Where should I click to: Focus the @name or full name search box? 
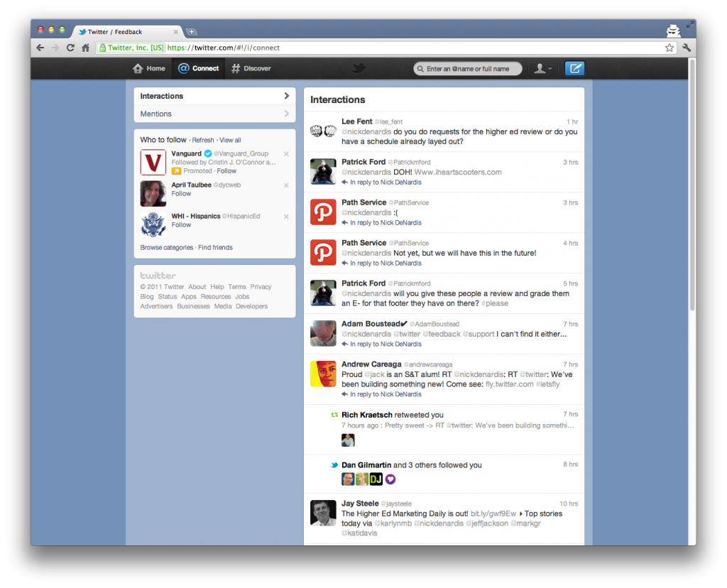coord(468,69)
